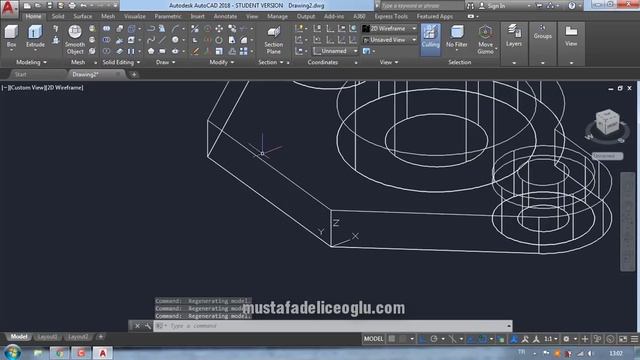This screenshot has width=640, height=360.
Task: Open the Unsaved View dropdown
Action: point(390,40)
